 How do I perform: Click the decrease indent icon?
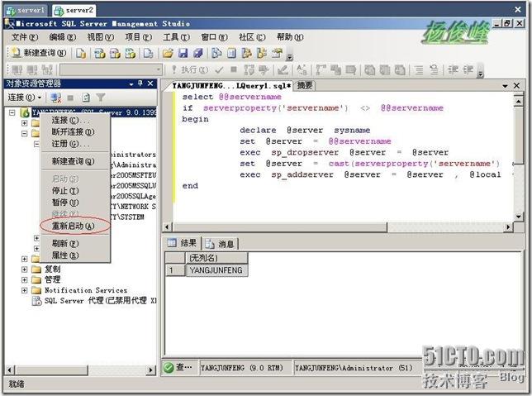point(453,70)
